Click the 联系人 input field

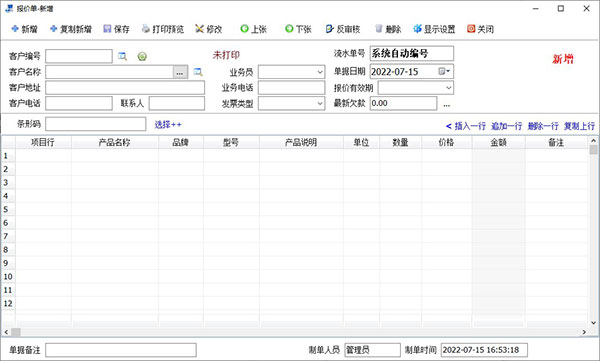pyautogui.click(x=177, y=103)
